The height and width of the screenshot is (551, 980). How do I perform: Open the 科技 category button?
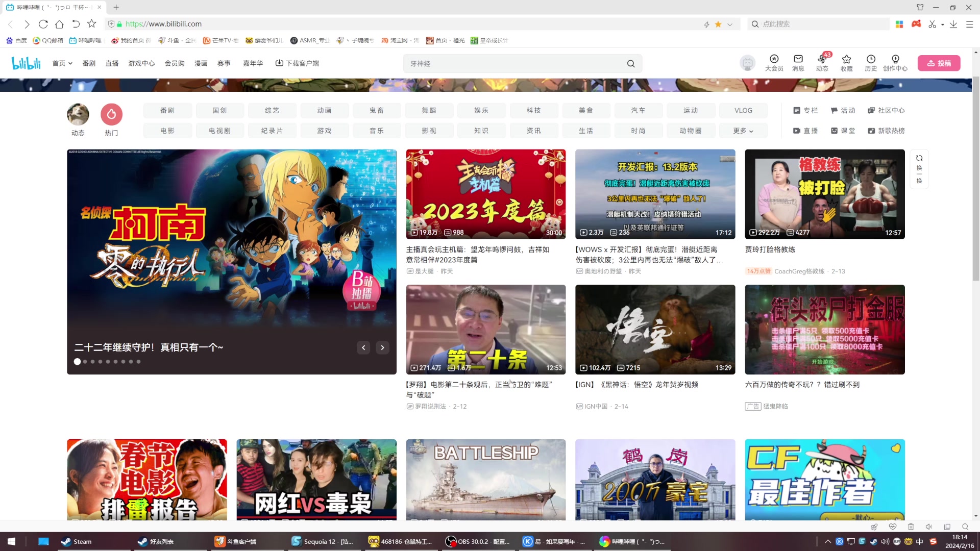point(533,110)
